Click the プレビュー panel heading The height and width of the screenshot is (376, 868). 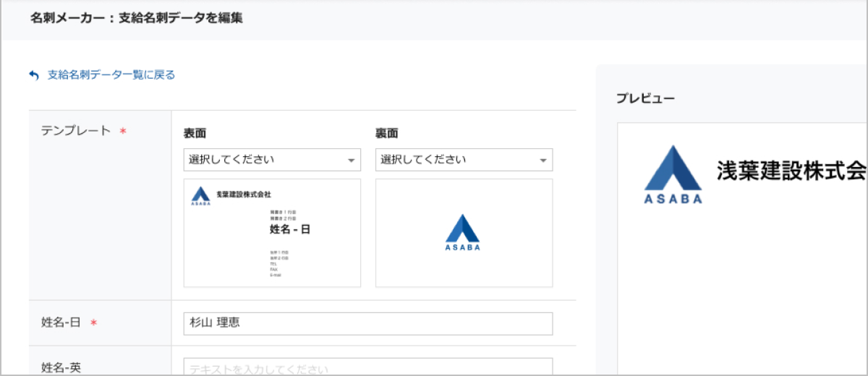click(x=646, y=98)
